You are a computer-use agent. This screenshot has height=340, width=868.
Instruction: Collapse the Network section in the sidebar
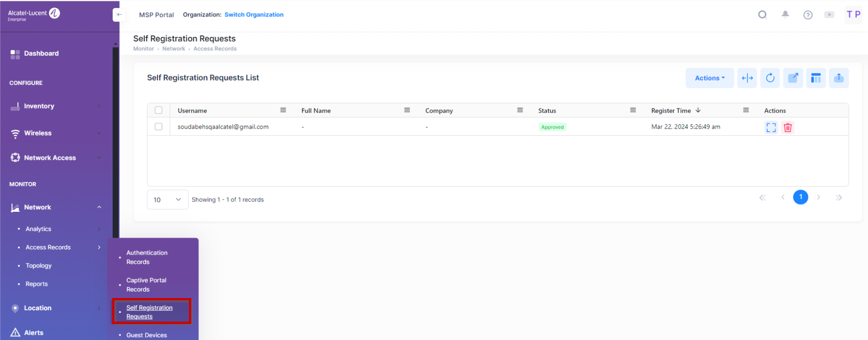[x=99, y=207]
